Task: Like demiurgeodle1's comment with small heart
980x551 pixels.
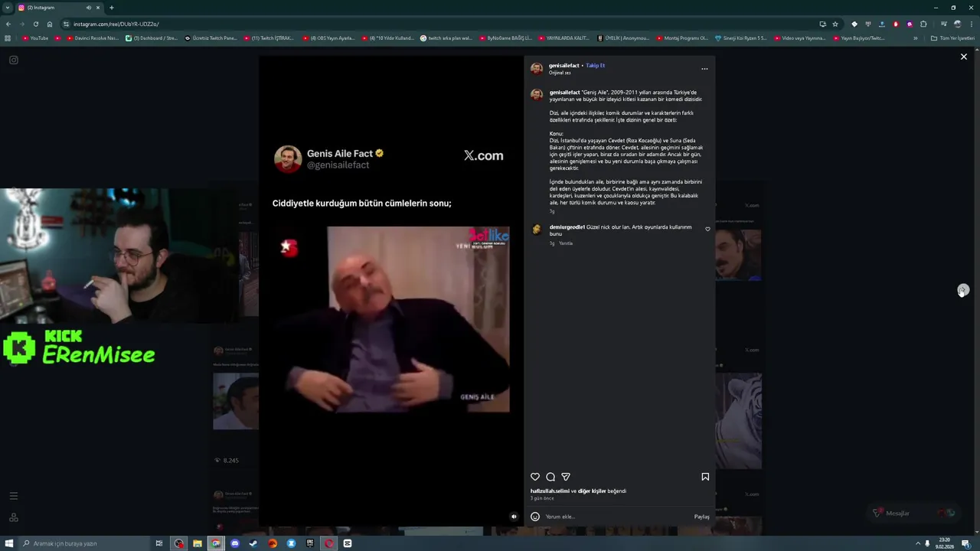Action: pyautogui.click(x=707, y=229)
